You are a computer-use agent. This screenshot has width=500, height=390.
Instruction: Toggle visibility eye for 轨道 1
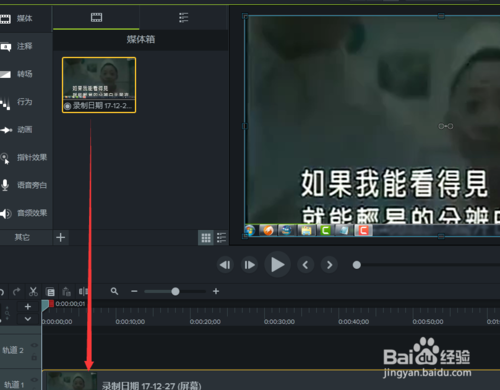point(34,380)
